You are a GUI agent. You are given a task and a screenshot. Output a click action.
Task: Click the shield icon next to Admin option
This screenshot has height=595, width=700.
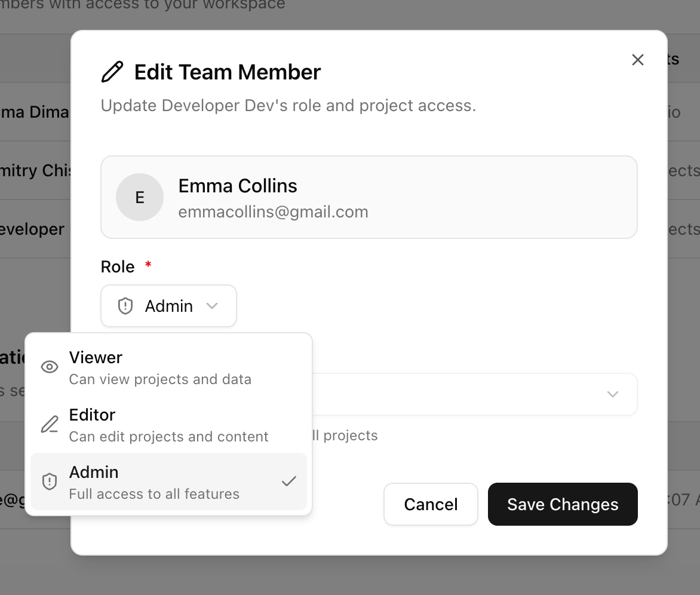tap(50, 481)
